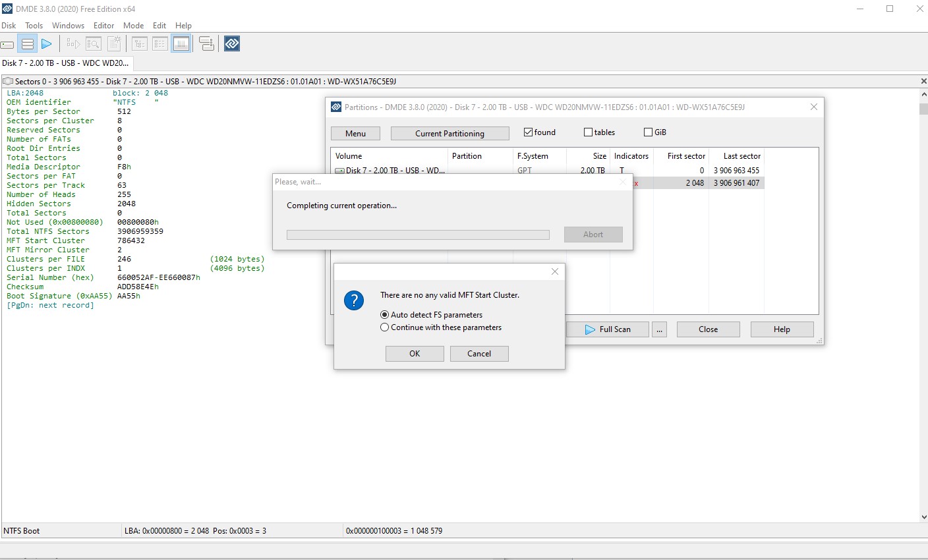The height and width of the screenshot is (560, 928).
Task: Start scan with blue play toolbar icon
Action: [x=46, y=44]
